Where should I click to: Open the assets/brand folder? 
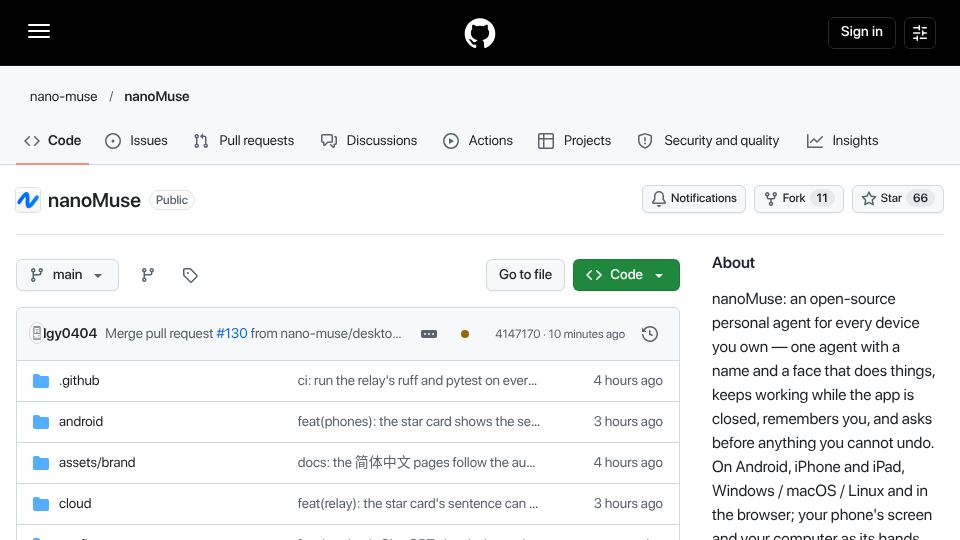click(x=97, y=463)
